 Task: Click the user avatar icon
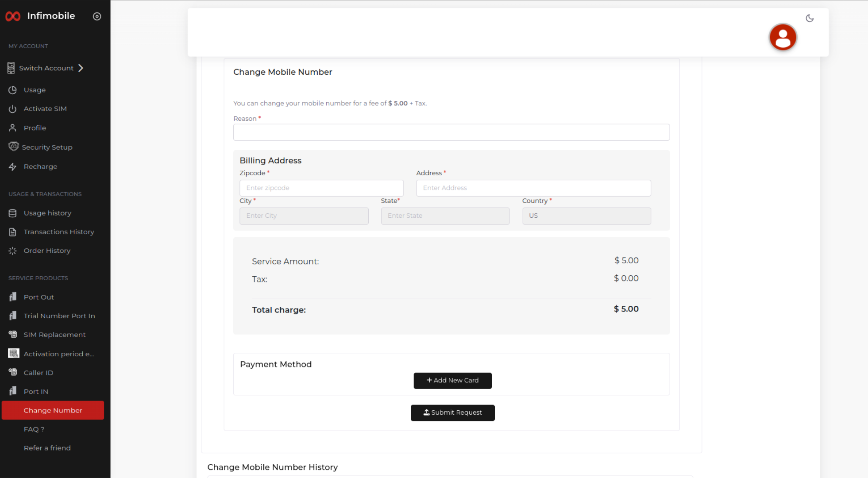(x=783, y=37)
